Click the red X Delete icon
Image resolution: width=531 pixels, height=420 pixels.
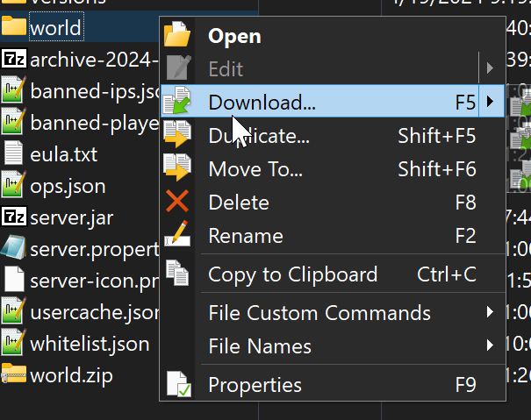pos(177,203)
